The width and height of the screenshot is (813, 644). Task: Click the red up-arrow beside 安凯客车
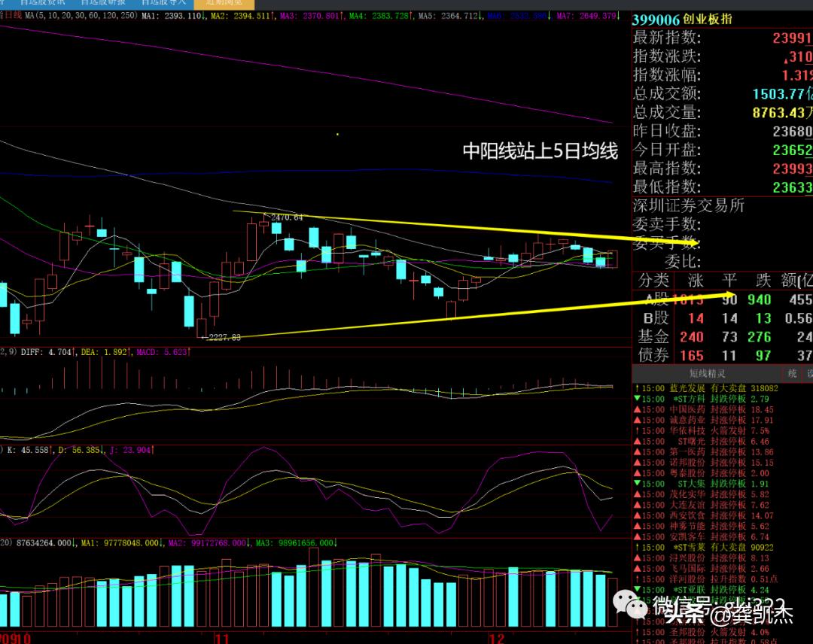637,537
